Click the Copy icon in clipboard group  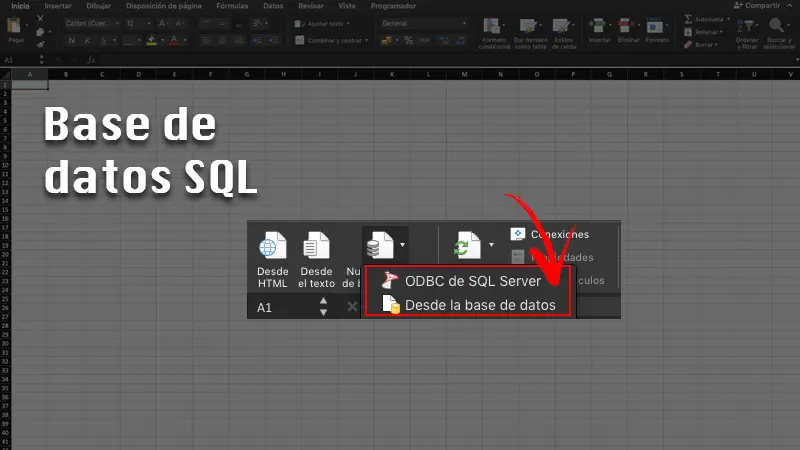[x=40, y=32]
